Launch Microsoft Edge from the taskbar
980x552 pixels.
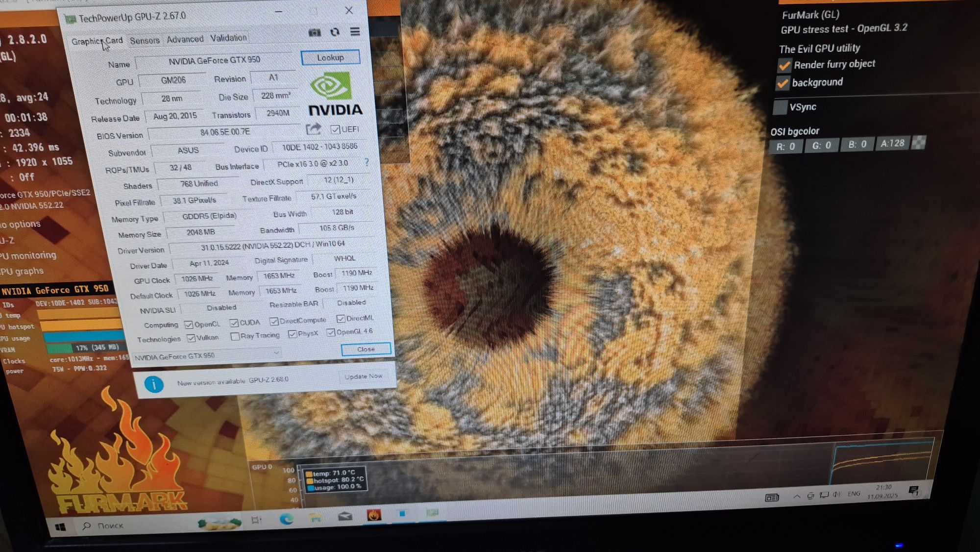[x=286, y=519]
